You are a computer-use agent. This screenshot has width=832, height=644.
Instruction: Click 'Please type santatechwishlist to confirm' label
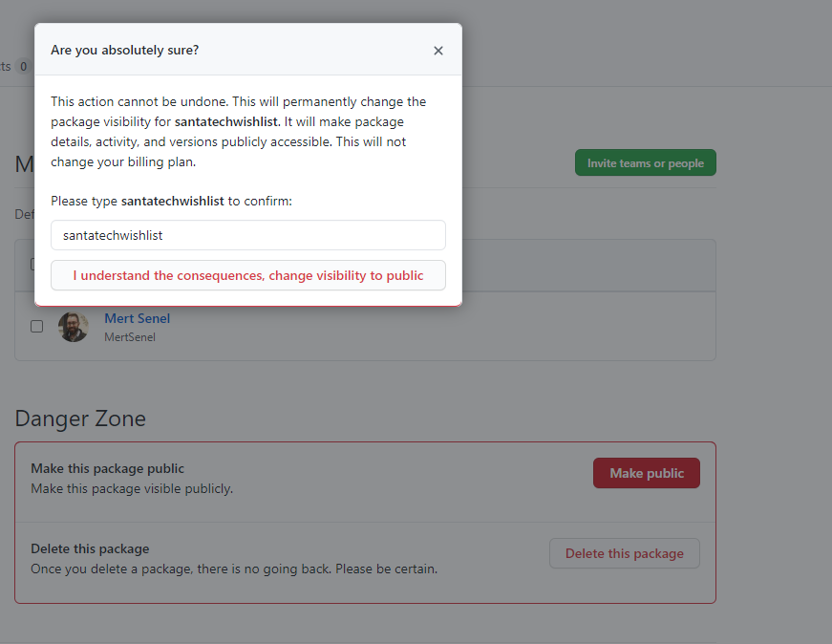tap(171, 202)
